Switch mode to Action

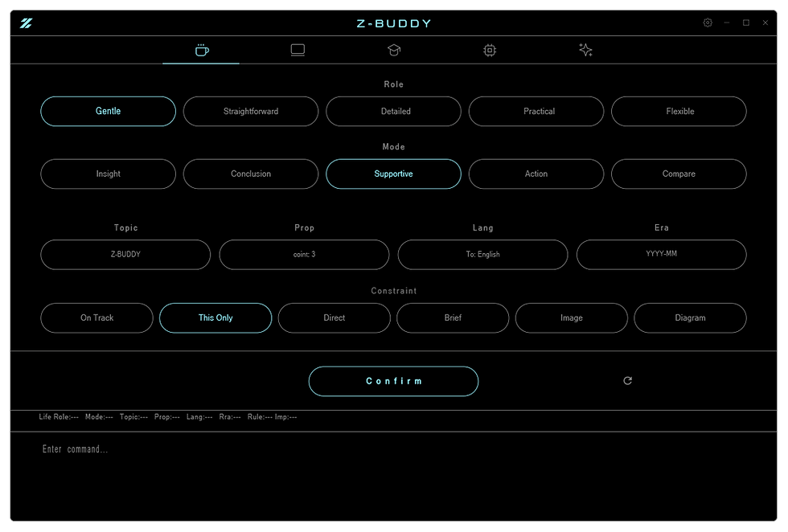coord(536,174)
